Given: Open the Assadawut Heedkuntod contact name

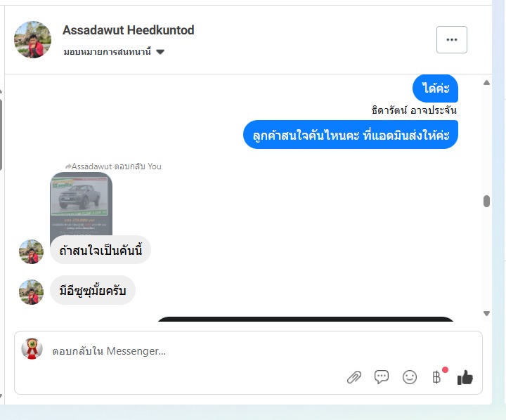Looking at the screenshot, I should [128, 30].
